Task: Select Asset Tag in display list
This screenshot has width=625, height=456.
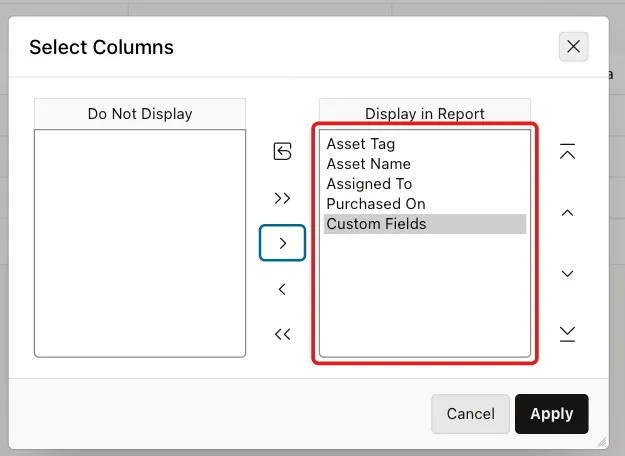Action: coord(425,144)
